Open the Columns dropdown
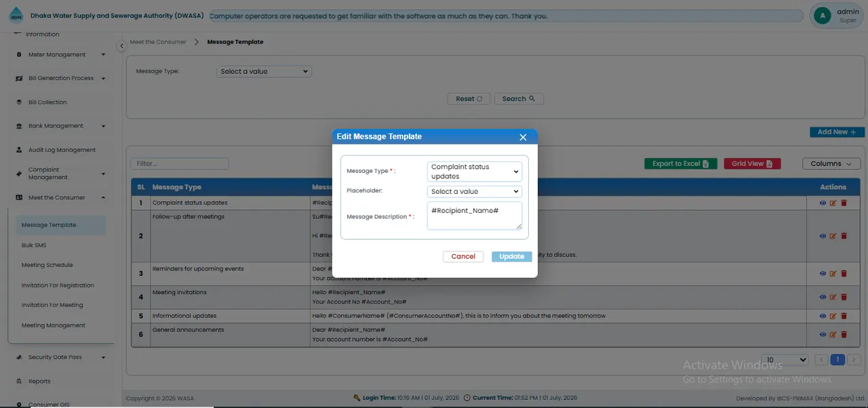 831,163
